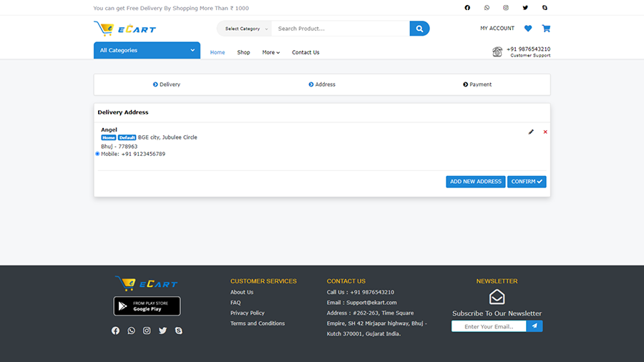Expand the More menu
The height and width of the screenshot is (362, 644).
coord(270,52)
